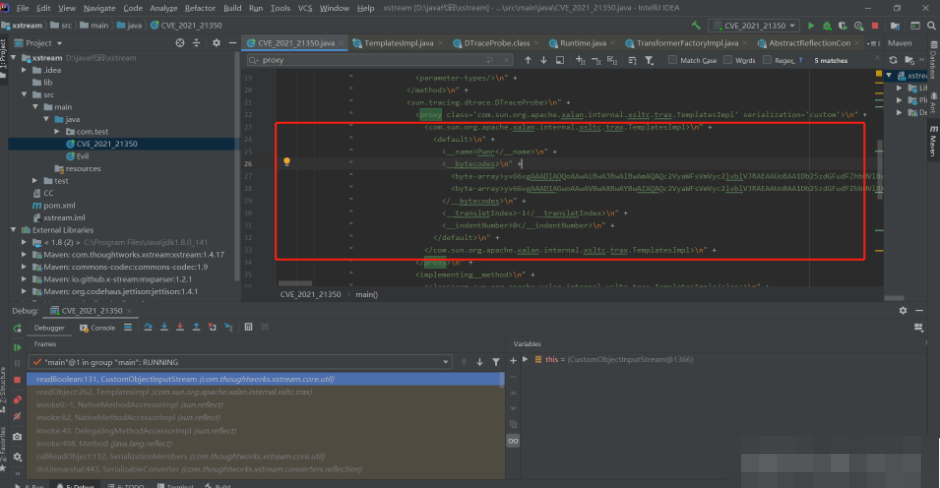Click the lightbulb intention icon at line 26
The width and height of the screenshot is (940, 488).
coord(286,162)
